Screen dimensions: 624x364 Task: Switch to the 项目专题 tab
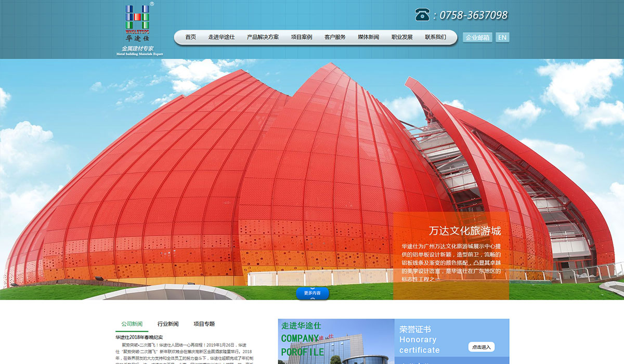(x=204, y=324)
